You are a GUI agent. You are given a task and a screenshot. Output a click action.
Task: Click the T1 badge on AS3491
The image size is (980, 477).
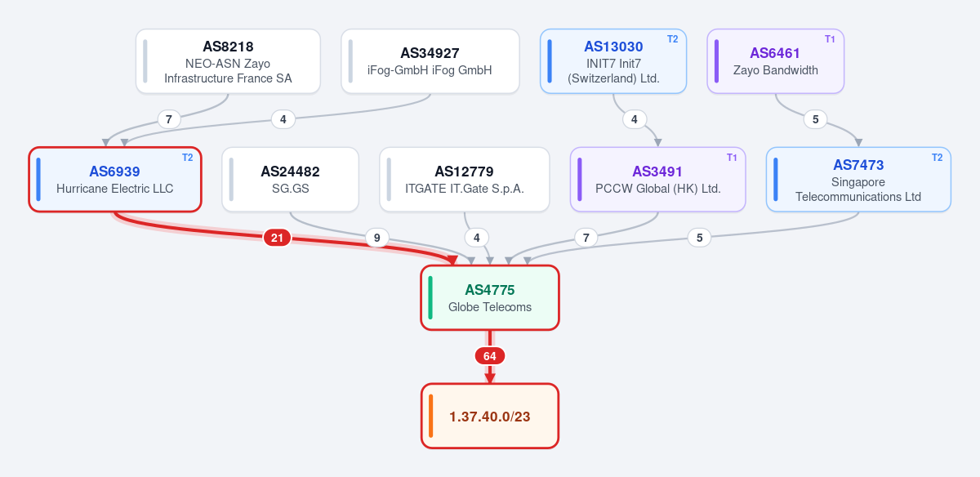(732, 158)
